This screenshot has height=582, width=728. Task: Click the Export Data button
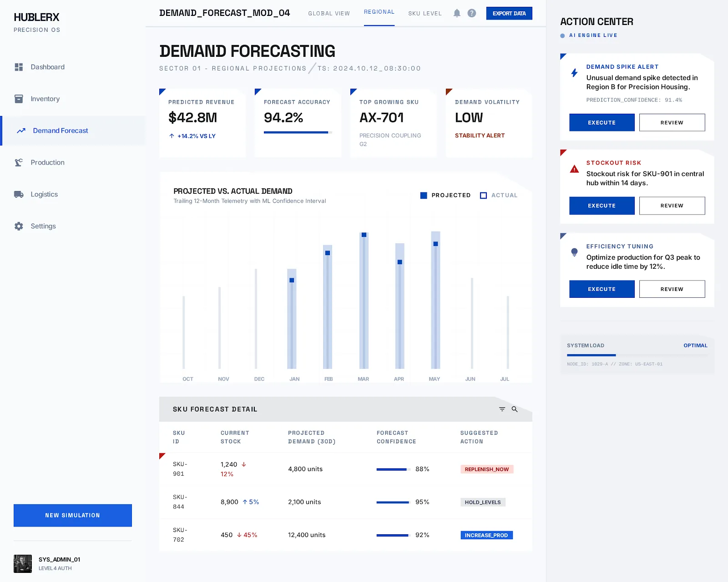click(509, 13)
